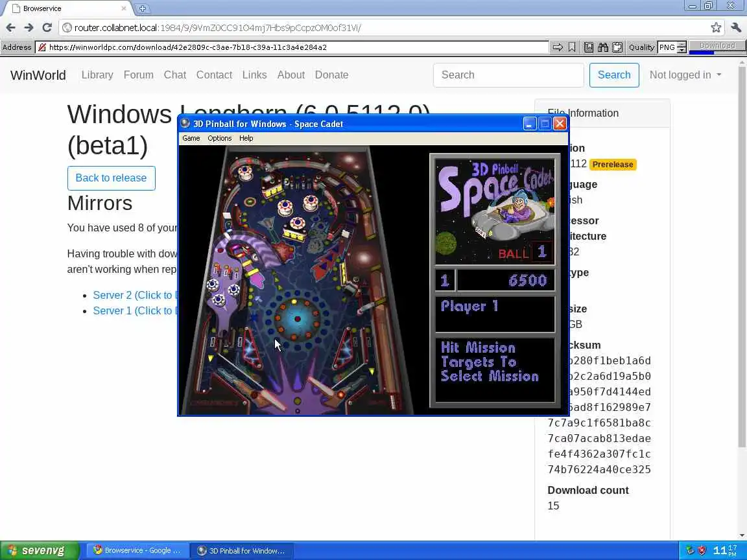Viewport: 747px width, 560px height.
Task: Click the clipboard icon in Browservice toolbar
Action: [617, 47]
